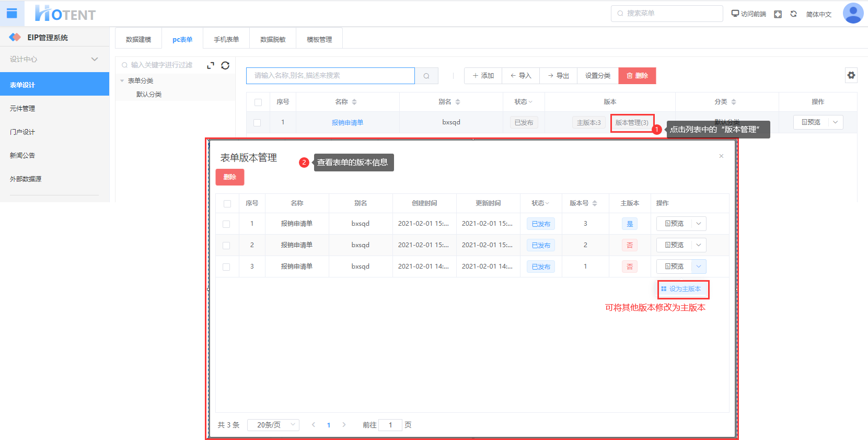The width and height of the screenshot is (868, 440).
Task: Click the 版本管理(3) button
Action: click(x=631, y=123)
